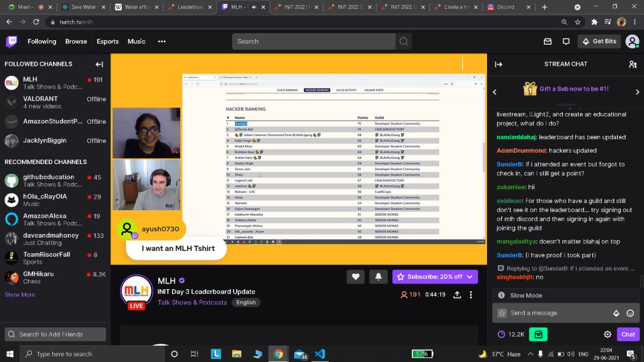The width and height of the screenshot is (644, 362).
Task: Open the GMHikaru chess channel
Action: 55,277
